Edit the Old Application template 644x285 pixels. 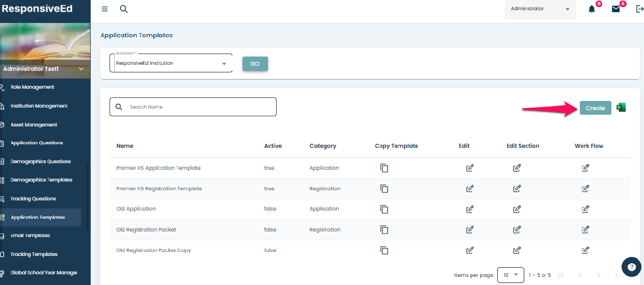[470, 209]
